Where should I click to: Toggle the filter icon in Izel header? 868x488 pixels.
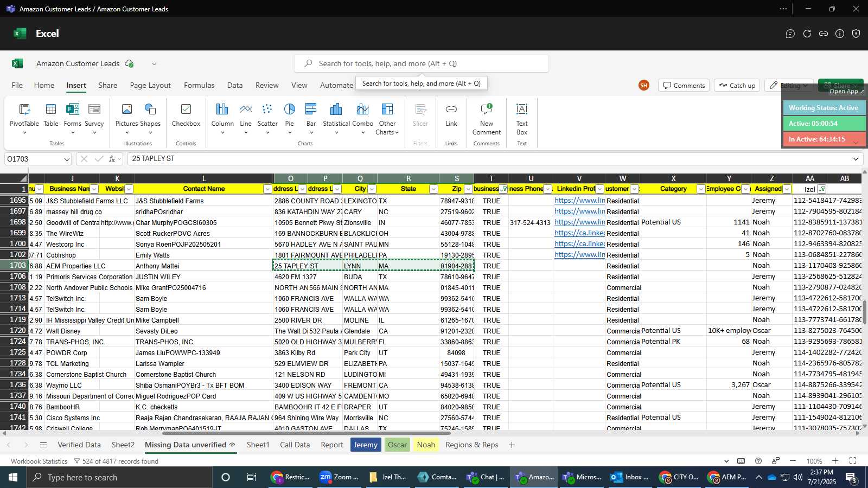[x=822, y=189]
